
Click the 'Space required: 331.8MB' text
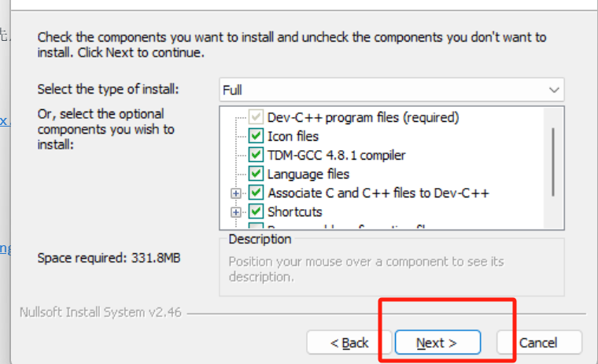coord(109,257)
